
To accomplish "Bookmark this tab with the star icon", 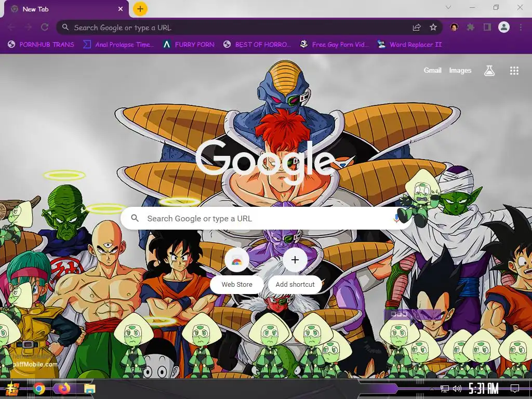I will 433,28.
